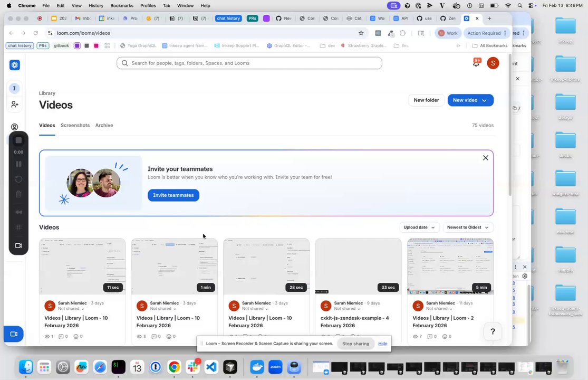Open Finder from the Dock

tap(26, 367)
